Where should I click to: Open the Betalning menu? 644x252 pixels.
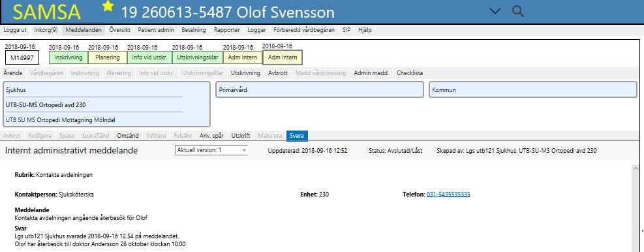pos(193,30)
